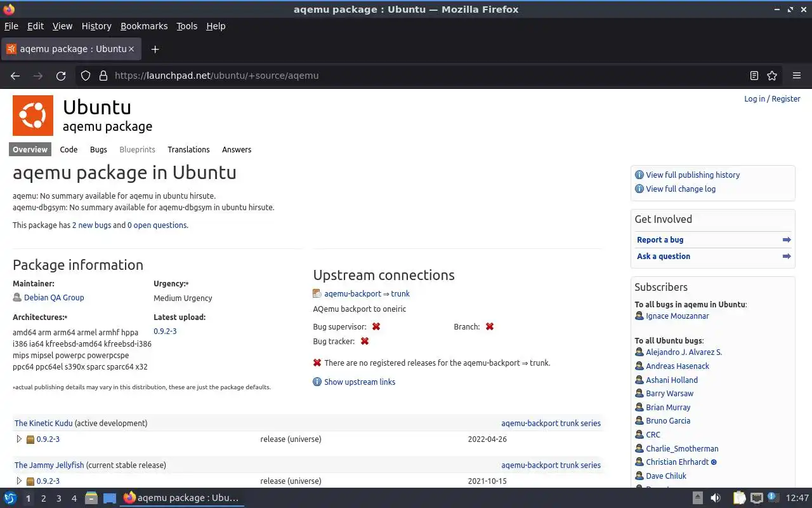Bookmark this page with the star icon
Image resolution: width=812 pixels, height=508 pixels.
click(x=772, y=76)
